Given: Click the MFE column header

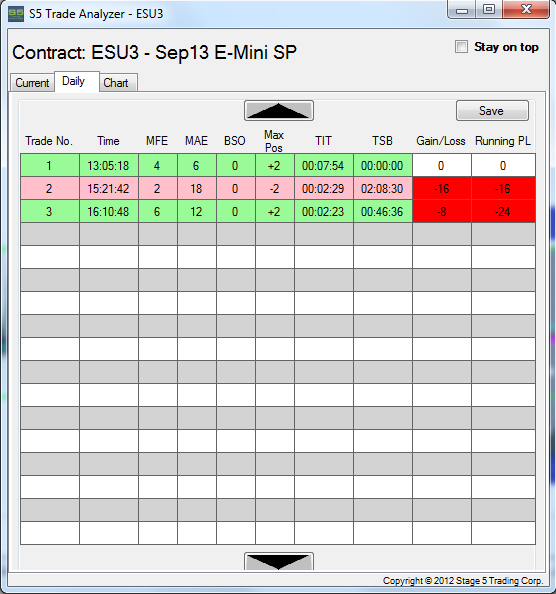Looking at the screenshot, I should [x=157, y=141].
